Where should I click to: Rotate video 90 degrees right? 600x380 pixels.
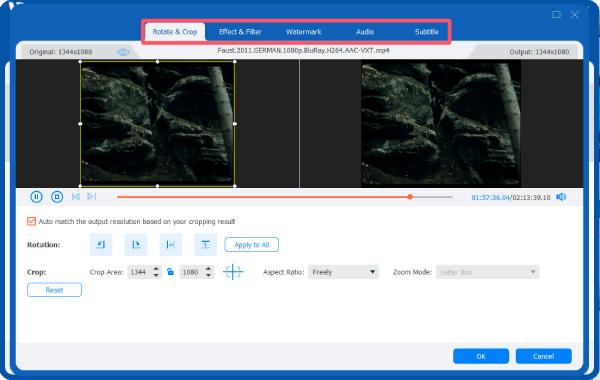(x=136, y=245)
